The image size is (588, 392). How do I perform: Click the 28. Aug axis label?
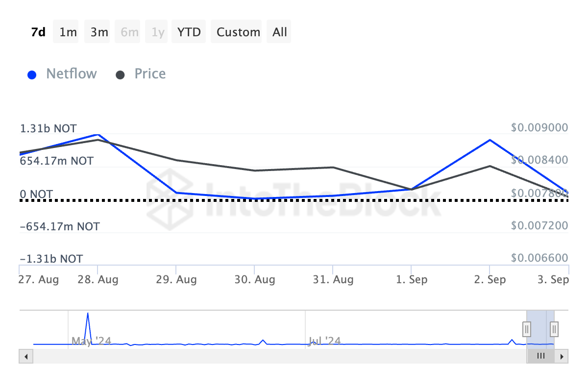coord(98,280)
